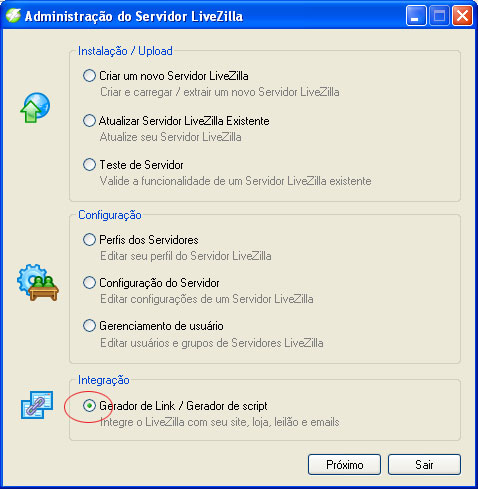The width and height of the screenshot is (478, 489).
Task: Click the gear and desk configuration icon
Action: click(x=38, y=283)
